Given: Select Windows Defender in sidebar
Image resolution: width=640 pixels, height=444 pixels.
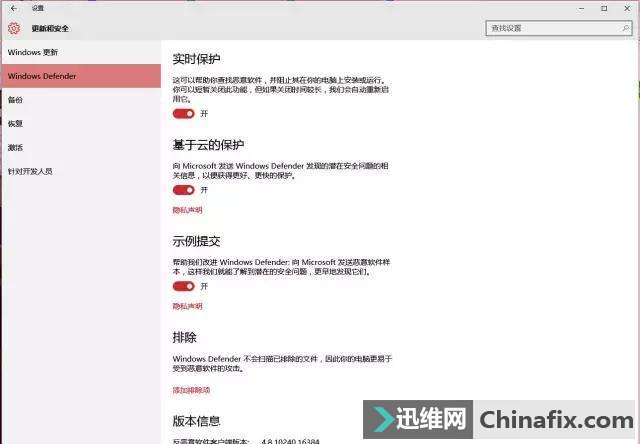Looking at the screenshot, I should click(x=81, y=76).
